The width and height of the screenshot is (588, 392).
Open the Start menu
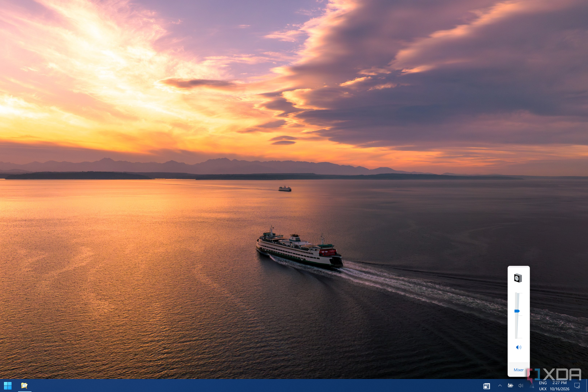[8, 386]
